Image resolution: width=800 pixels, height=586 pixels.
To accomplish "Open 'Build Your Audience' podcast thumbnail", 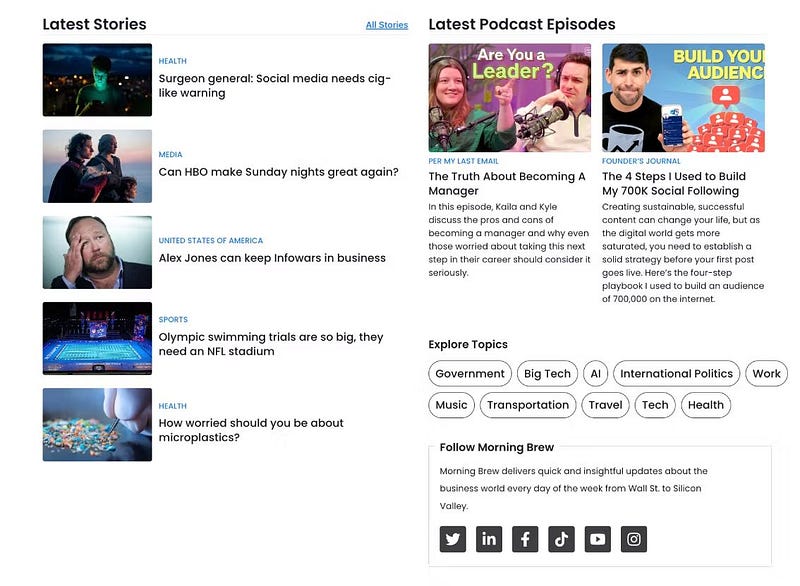I will coord(683,97).
